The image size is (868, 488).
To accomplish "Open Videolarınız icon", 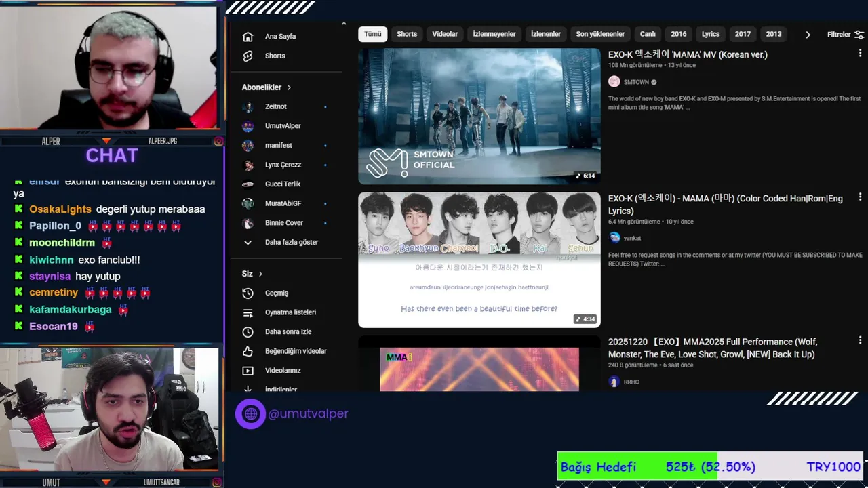I will tap(248, 371).
